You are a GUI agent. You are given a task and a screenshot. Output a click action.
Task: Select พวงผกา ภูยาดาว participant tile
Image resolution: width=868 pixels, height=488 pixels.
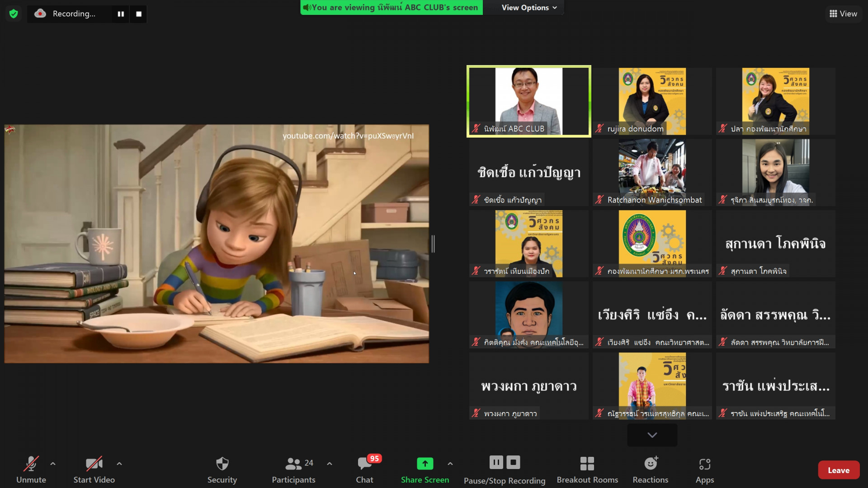[529, 386]
